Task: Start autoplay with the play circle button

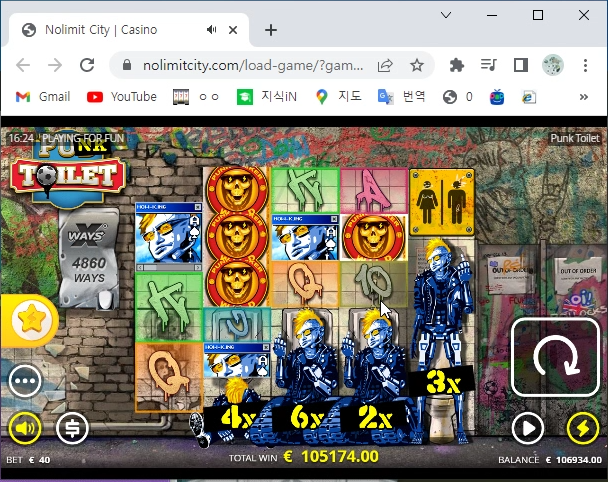Action: 527,428
